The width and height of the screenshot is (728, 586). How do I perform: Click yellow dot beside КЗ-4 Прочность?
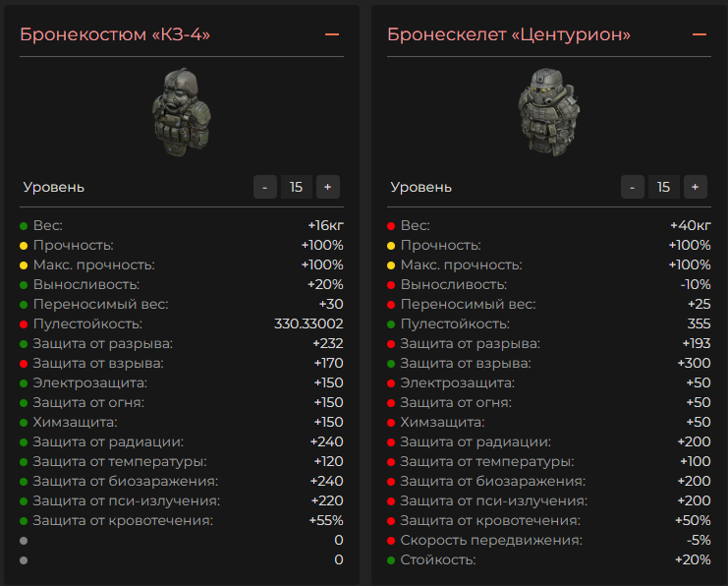click(x=24, y=246)
